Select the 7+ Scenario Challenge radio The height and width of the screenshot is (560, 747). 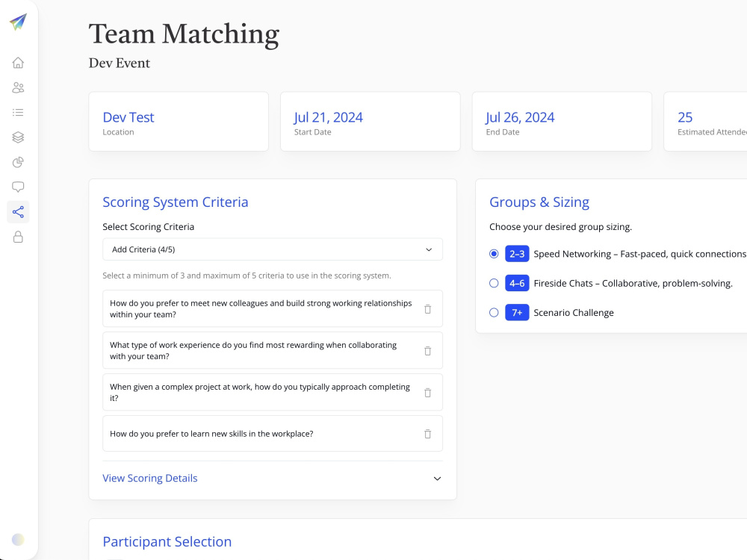(x=494, y=313)
